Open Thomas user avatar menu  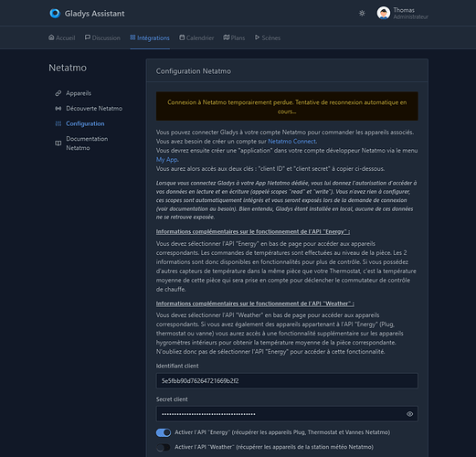click(384, 13)
